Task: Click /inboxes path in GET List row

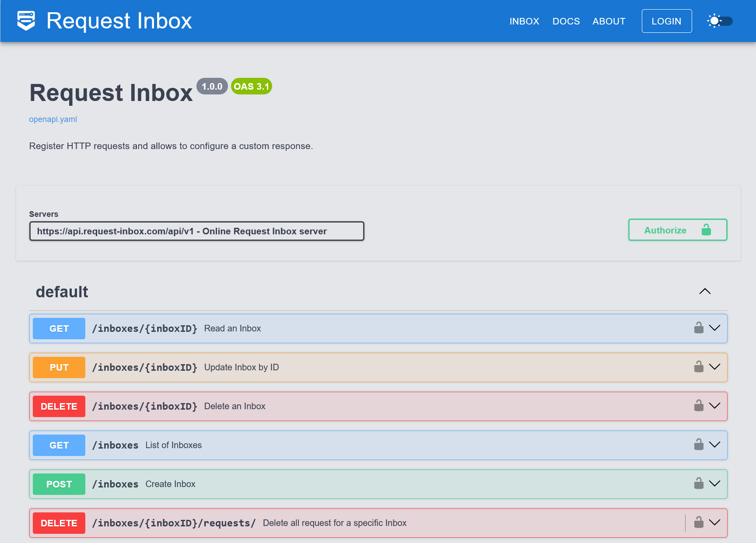Action: click(x=115, y=445)
